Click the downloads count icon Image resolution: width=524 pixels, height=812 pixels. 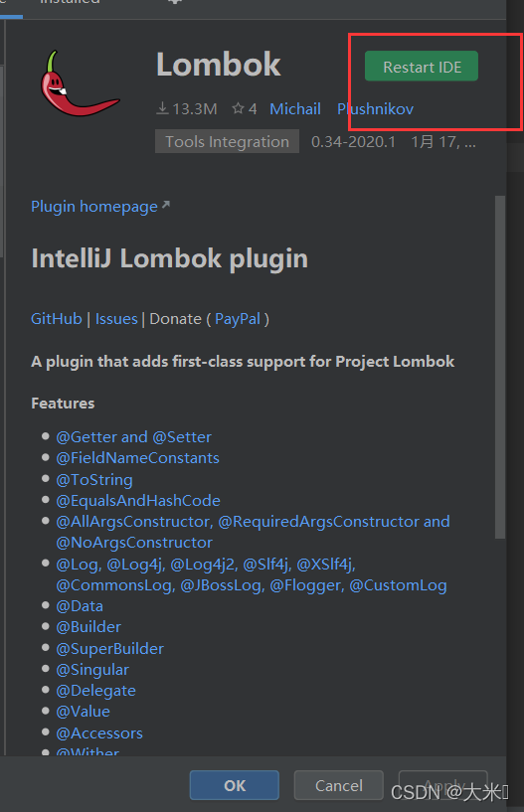click(x=163, y=108)
